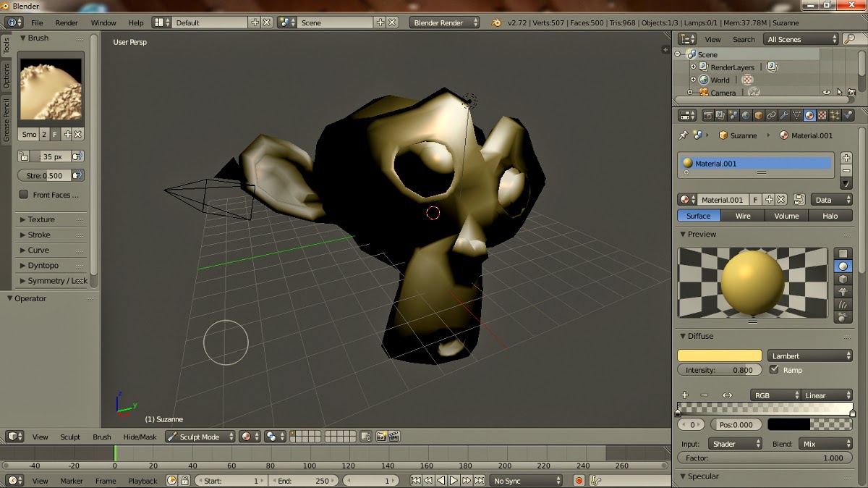Viewport: 868px width, 488px height.
Task: Open the Object properties tab cube icon
Action: click(759, 115)
